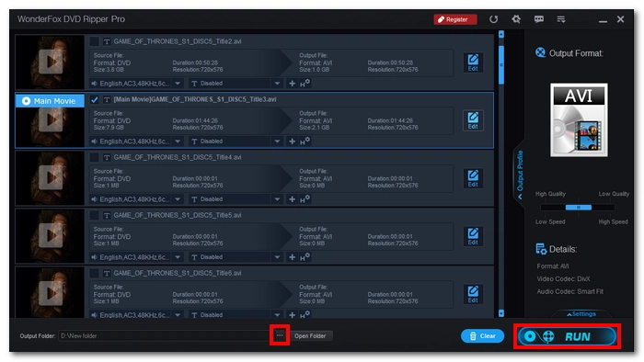Open subtitle settings icon for Title3.avi
The width and height of the screenshot is (644, 362).
(x=305, y=141)
